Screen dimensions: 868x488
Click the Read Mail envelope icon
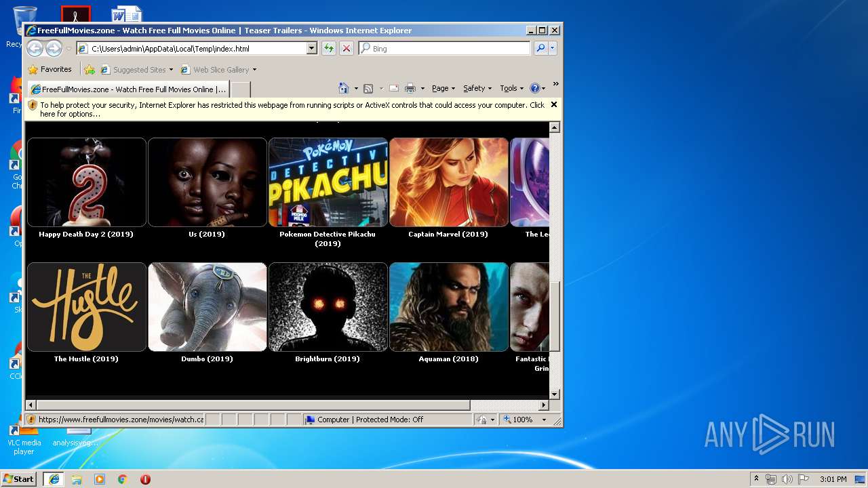(x=393, y=88)
